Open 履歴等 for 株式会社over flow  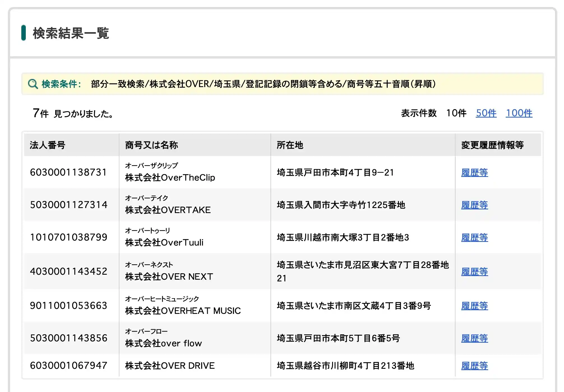tap(474, 338)
